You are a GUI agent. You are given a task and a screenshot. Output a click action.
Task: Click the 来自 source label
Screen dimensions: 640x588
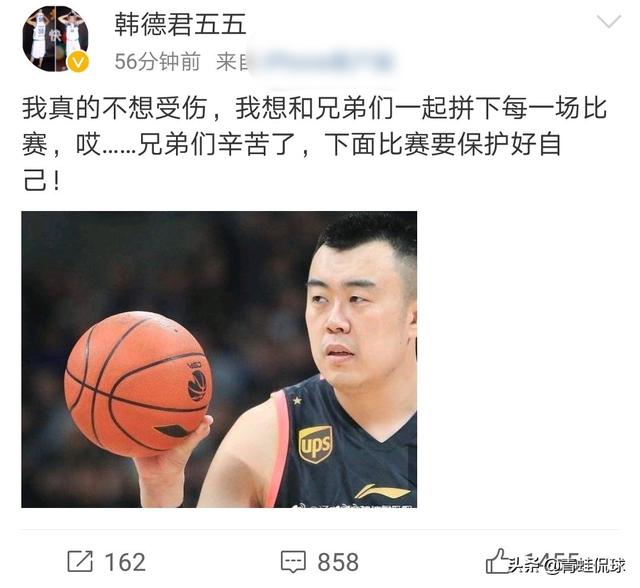tap(233, 62)
